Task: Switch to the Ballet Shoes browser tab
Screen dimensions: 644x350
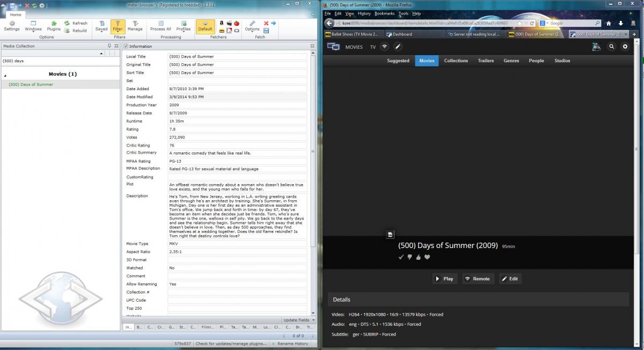Action: (354, 34)
